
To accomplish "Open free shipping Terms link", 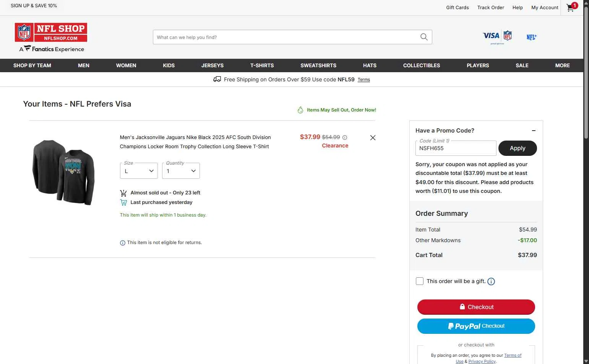I will coord(364,80).
